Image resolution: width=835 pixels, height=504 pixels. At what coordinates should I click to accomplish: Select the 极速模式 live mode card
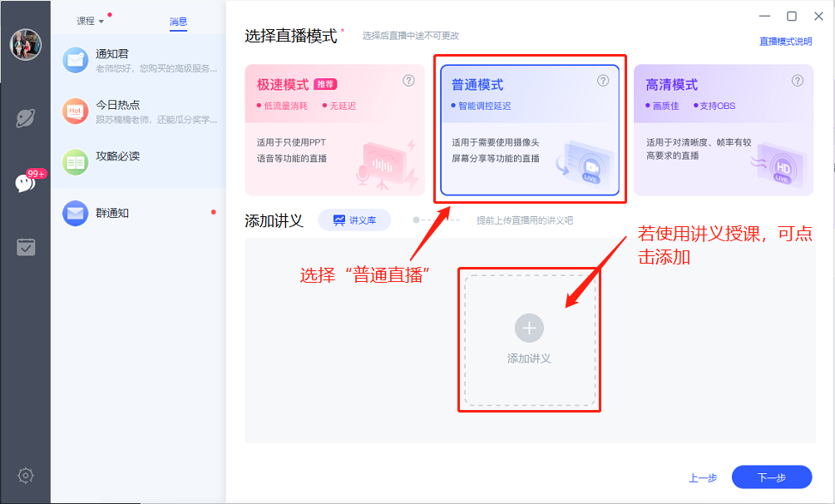[x=334, y=130]
